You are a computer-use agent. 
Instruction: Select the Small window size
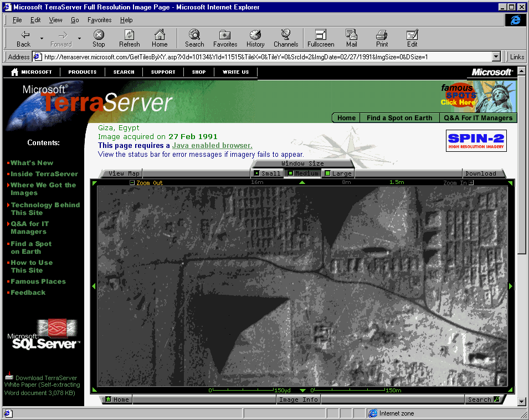point(268,173)
